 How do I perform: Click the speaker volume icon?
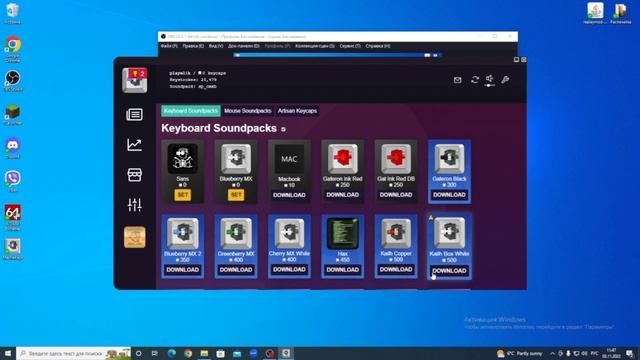pos(490,78)
